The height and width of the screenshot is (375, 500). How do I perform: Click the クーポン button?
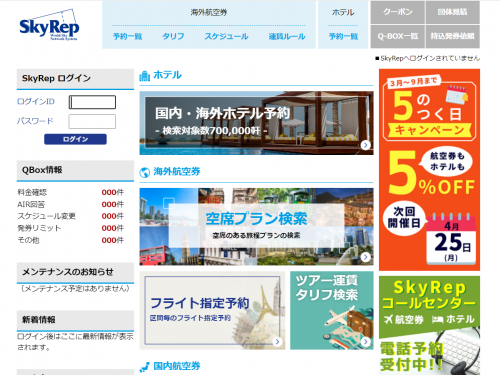point(398,12)
